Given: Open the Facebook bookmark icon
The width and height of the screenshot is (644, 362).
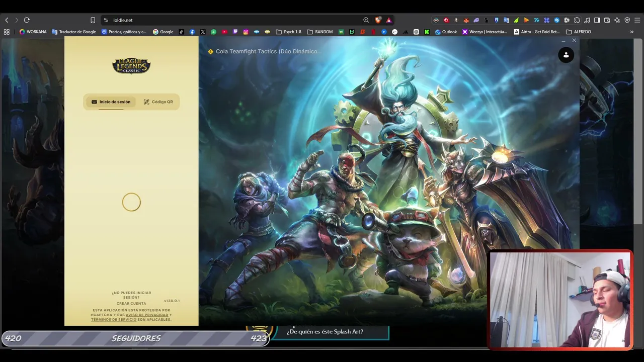Looking at the screenshot, I should tap(192, 32).
